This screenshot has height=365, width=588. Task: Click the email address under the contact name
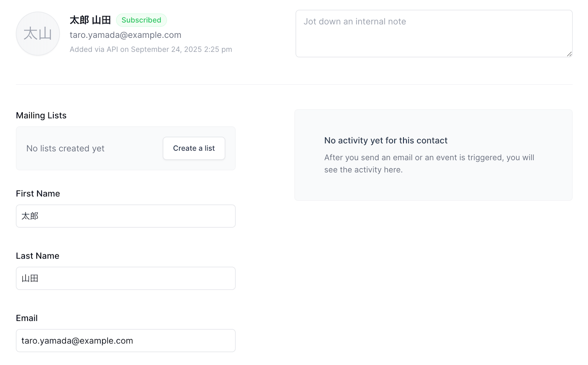click(x=125, y=35)
